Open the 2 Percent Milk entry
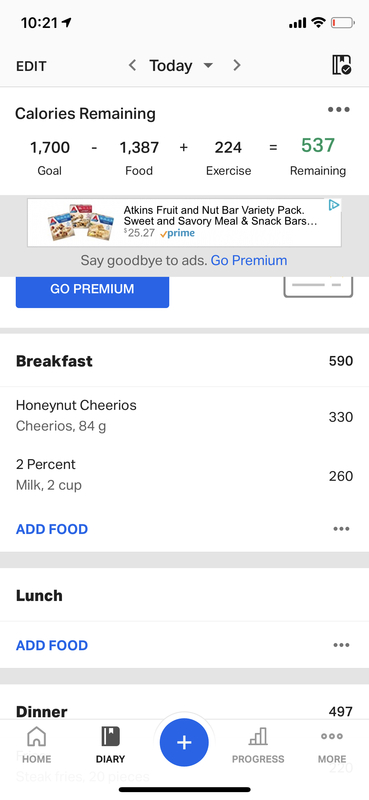 pos(184,475)
